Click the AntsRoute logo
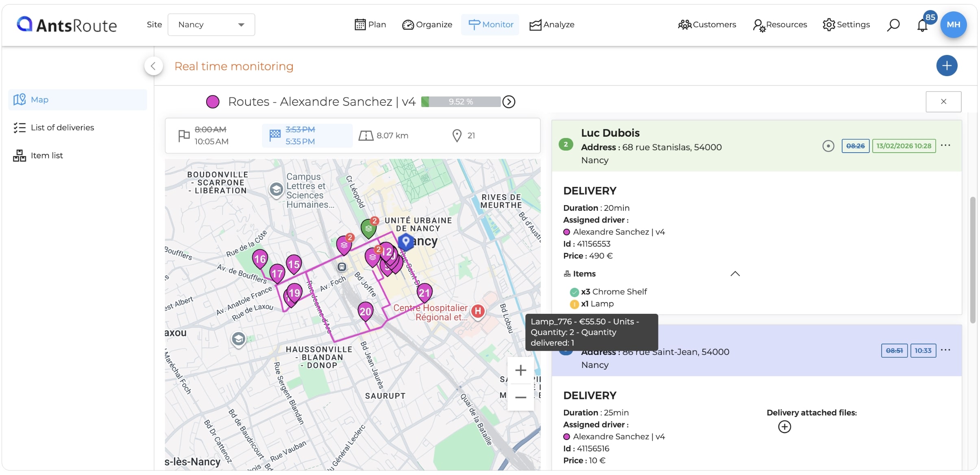This screenshot has width=980, height=475. coord(67,25)
